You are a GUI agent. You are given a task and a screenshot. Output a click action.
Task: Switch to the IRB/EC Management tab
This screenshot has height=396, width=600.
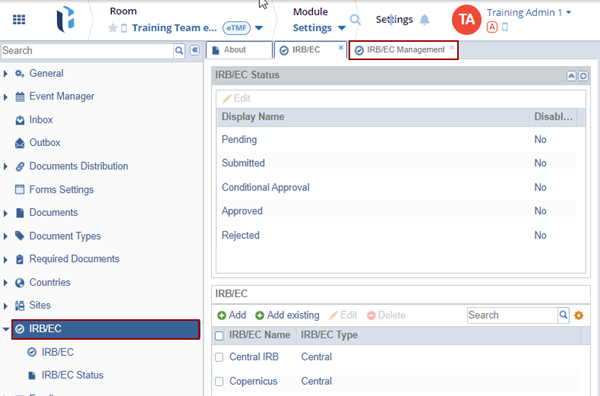click(403, 50)
